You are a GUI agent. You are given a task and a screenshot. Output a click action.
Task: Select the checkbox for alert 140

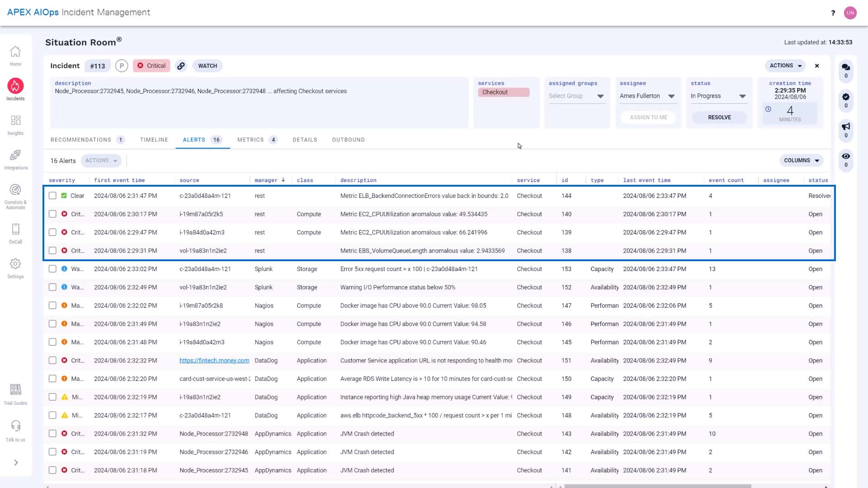pos(52,214)
